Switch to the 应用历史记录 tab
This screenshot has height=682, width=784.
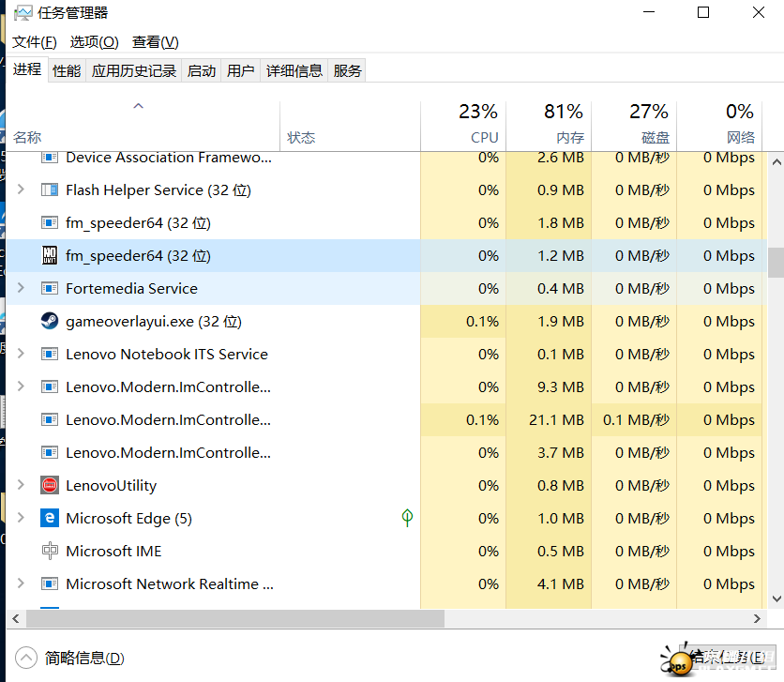134,70
